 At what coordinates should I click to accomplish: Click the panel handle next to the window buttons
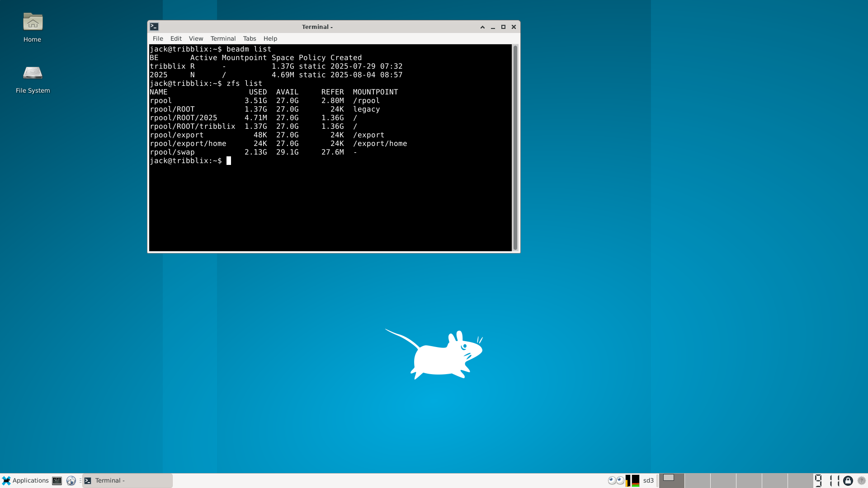click(x=80, y=481)
